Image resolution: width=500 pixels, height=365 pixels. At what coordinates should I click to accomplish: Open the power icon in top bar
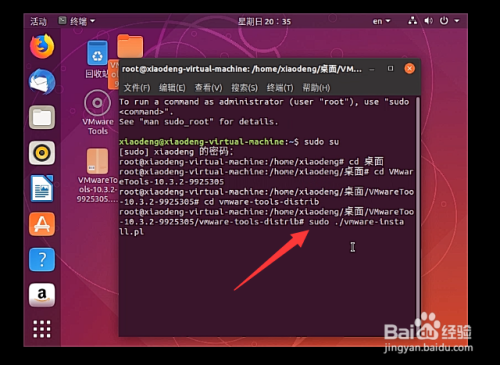point(444,21)
